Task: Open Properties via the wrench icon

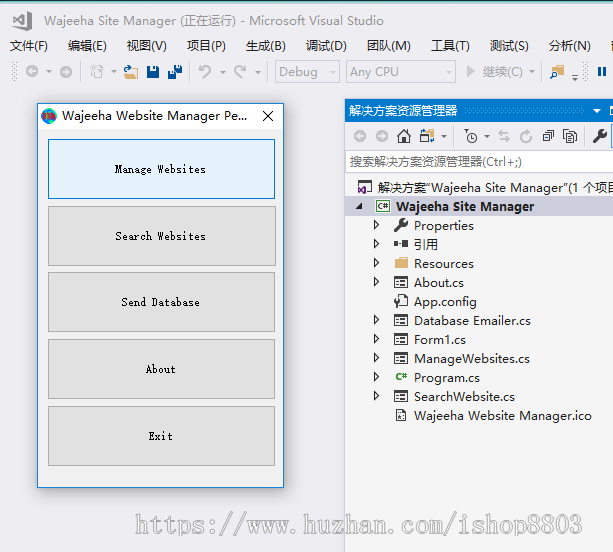Action: pyautogui.click(x=600, y=136)
